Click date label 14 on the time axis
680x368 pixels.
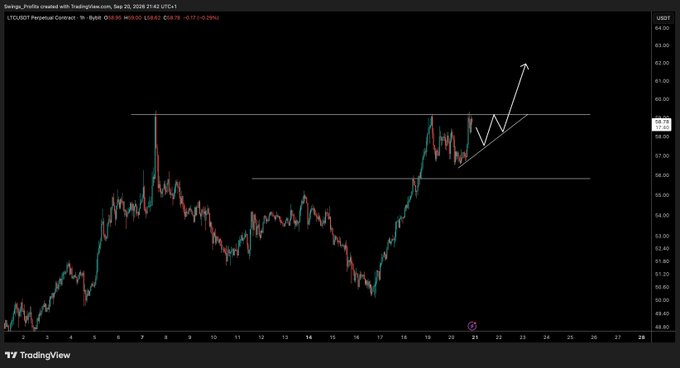click(308, 337)
